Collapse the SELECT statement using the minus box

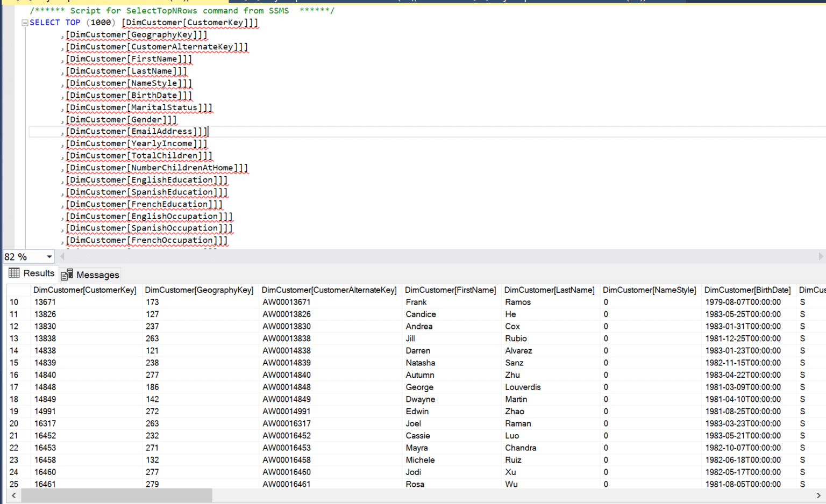tap(24, 23)
